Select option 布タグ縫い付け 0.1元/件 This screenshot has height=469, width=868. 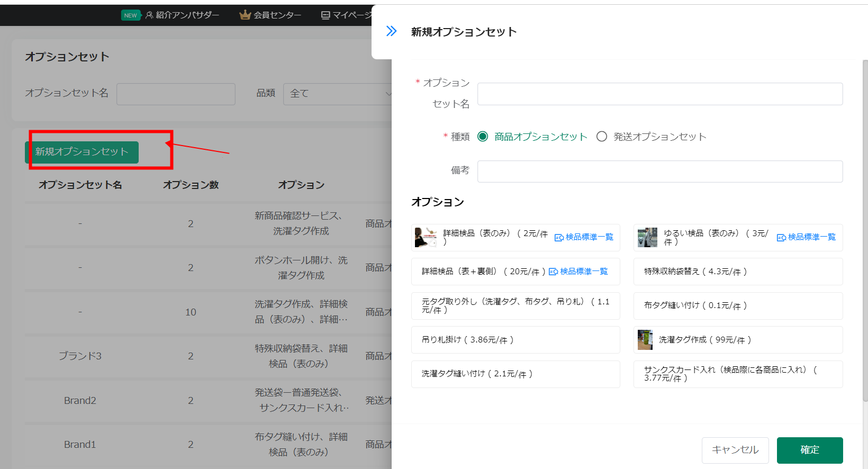pos(738,306)
